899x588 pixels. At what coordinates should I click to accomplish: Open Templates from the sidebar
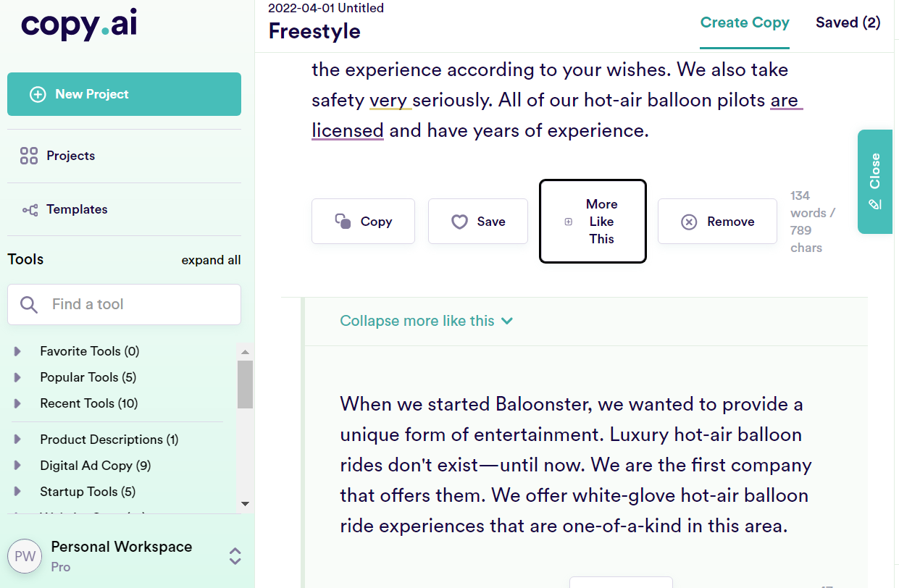pyautogui.click(x=76, y=209)
